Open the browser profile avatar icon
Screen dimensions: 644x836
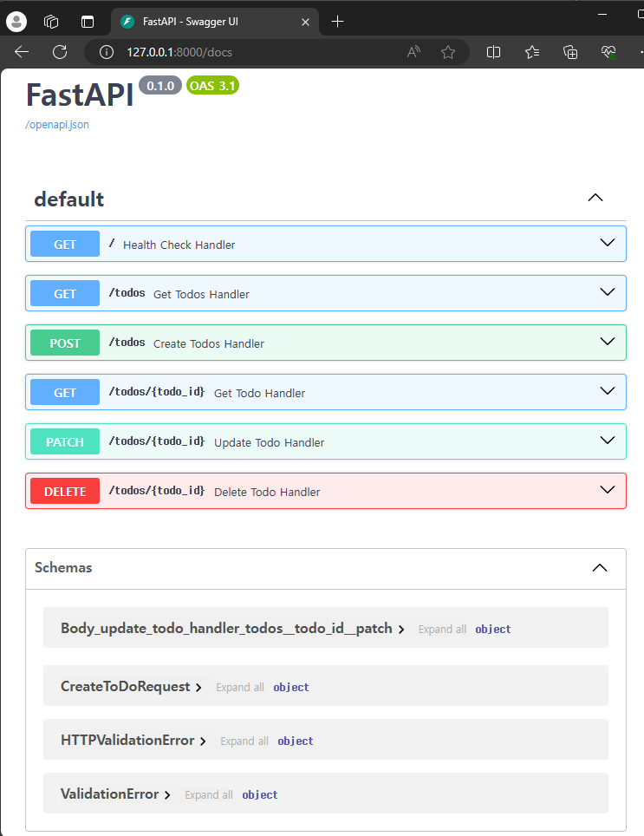[x=16, y=22]
